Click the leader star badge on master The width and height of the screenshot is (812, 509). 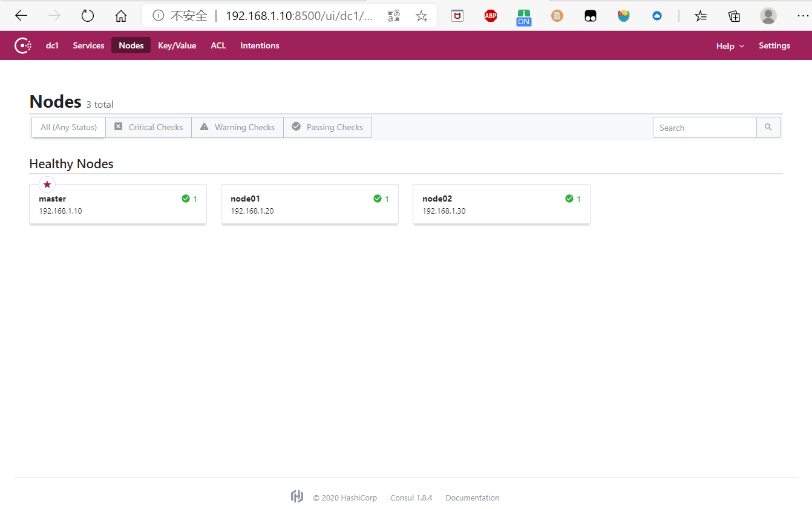pos(47,185)
